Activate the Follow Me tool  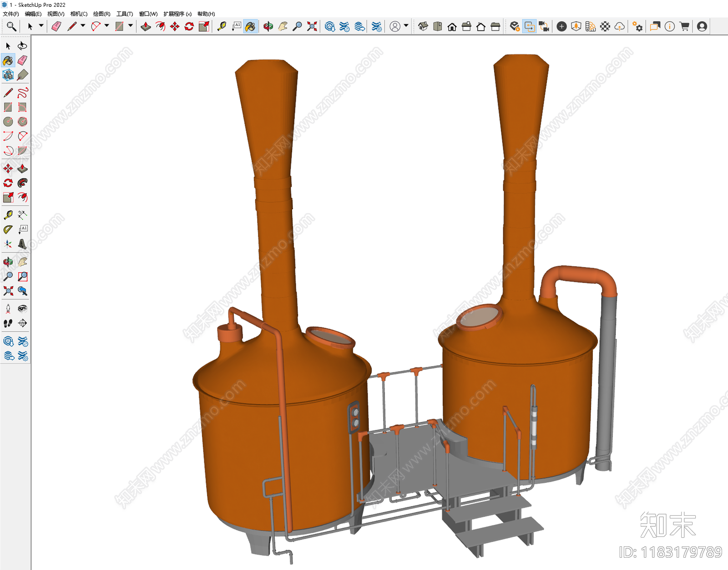pos(22,183)
